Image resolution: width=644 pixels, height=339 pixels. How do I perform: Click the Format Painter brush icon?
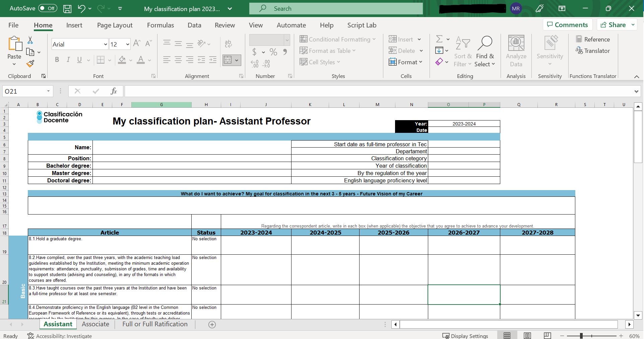pos(30,63)
